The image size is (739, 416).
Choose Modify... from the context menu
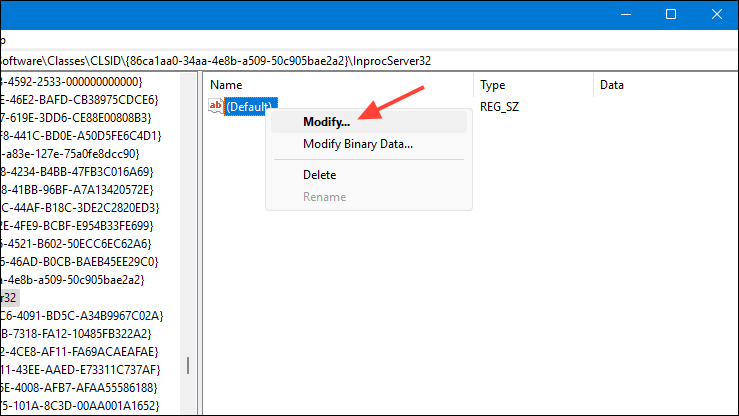(x=369, y=122)
